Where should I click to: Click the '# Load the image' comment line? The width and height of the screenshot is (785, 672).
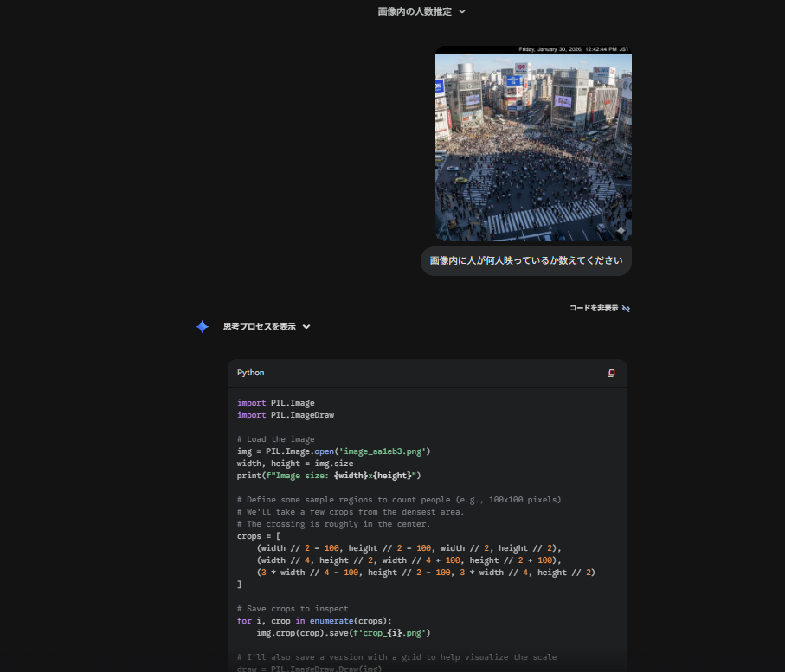pos(275,439)
